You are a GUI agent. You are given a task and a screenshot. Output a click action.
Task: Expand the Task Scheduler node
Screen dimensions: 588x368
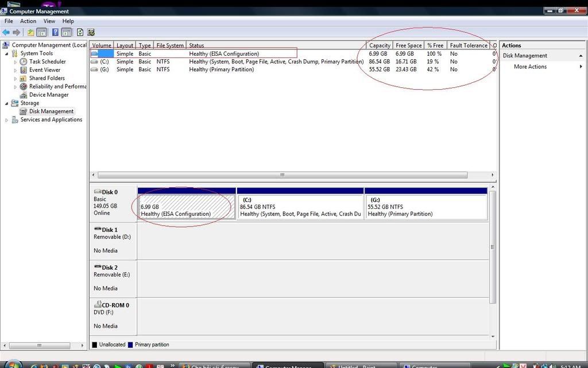coord(16,62)
